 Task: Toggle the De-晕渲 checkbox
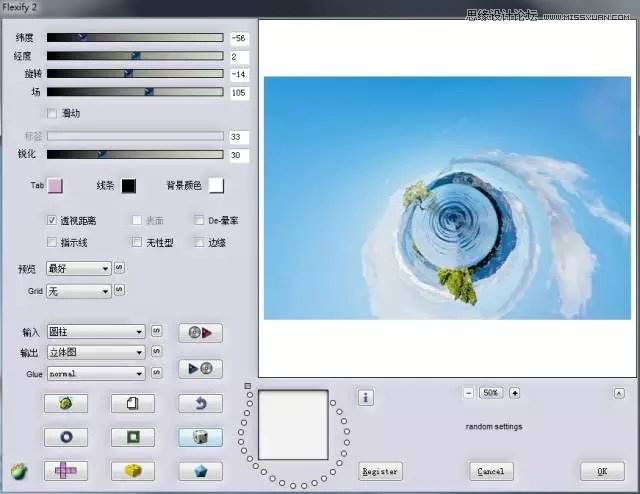199,220
